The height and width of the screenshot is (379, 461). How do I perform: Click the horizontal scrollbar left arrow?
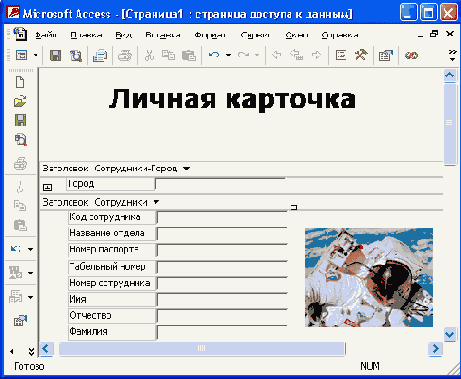click(46, 349)
